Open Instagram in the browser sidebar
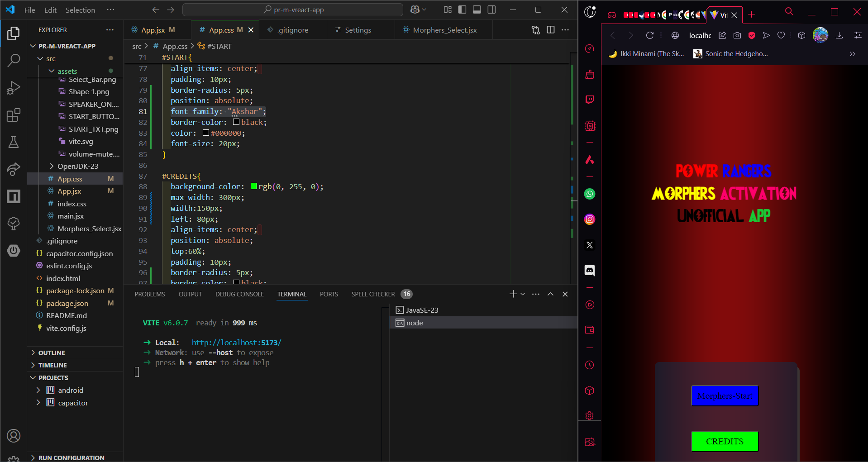 [x=590, y=219]
